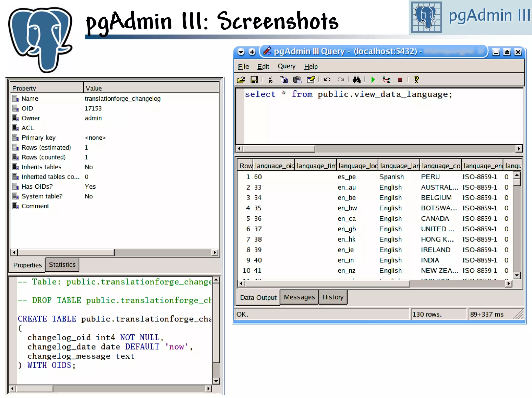Open the Help menu
The height and width of the screenshot is (398, 532).
[x=311, y=67]
